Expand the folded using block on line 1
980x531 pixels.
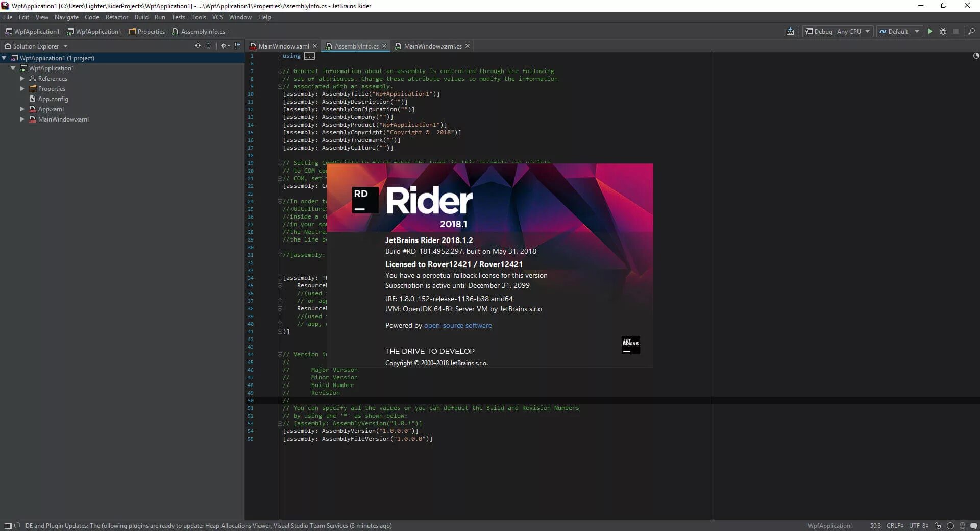[x=310, y=56]
